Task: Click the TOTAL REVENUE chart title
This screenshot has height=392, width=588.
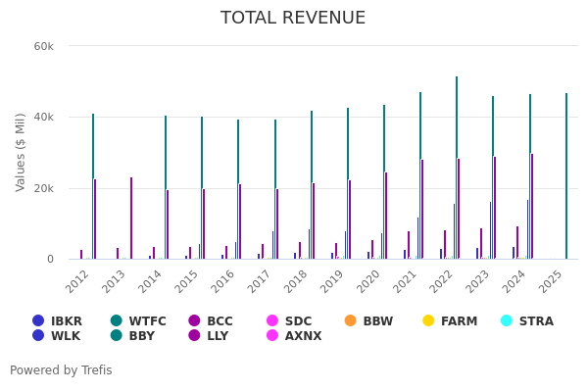Action: (293, 19)
